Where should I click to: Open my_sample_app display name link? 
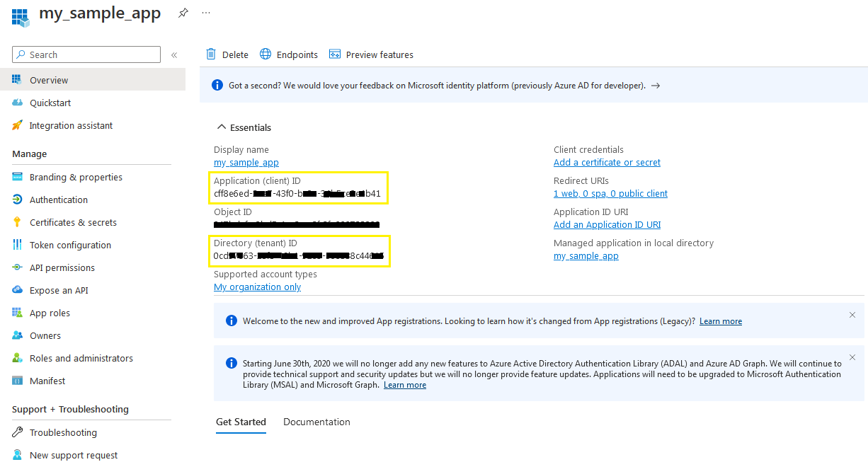point(246,162)
